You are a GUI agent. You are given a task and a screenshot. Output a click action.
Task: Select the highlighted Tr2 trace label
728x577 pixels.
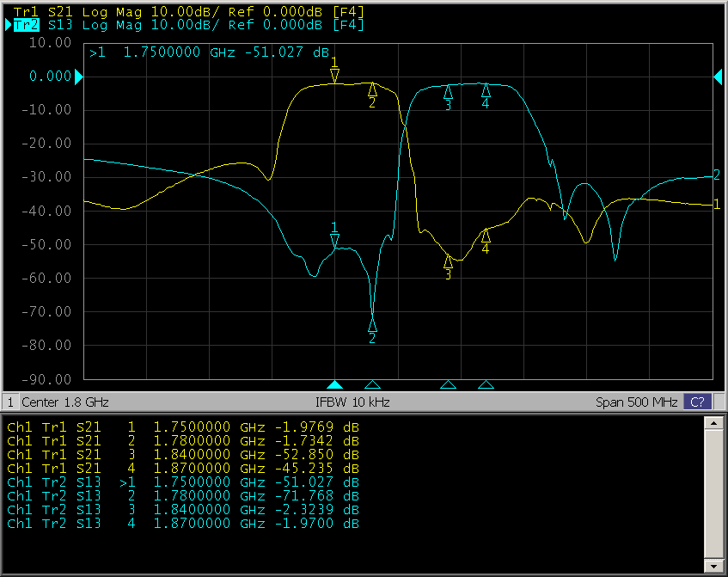coord(27,25)
